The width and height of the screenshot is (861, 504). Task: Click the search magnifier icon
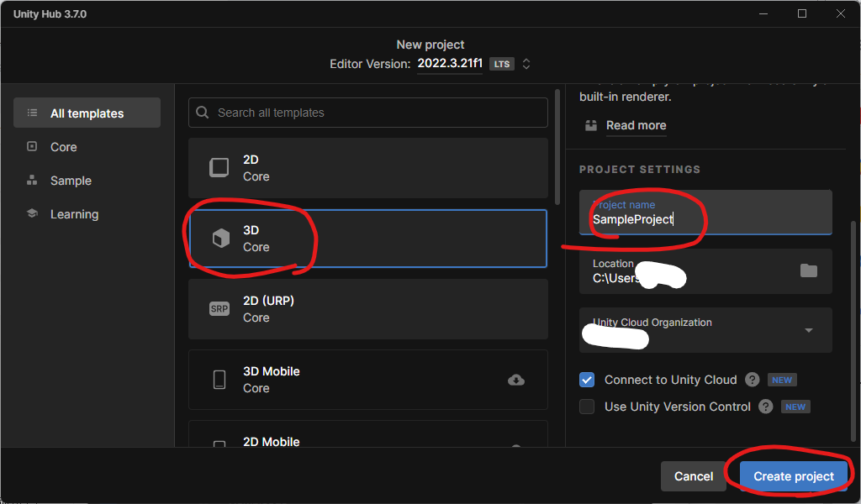click(x=202, y=113)
